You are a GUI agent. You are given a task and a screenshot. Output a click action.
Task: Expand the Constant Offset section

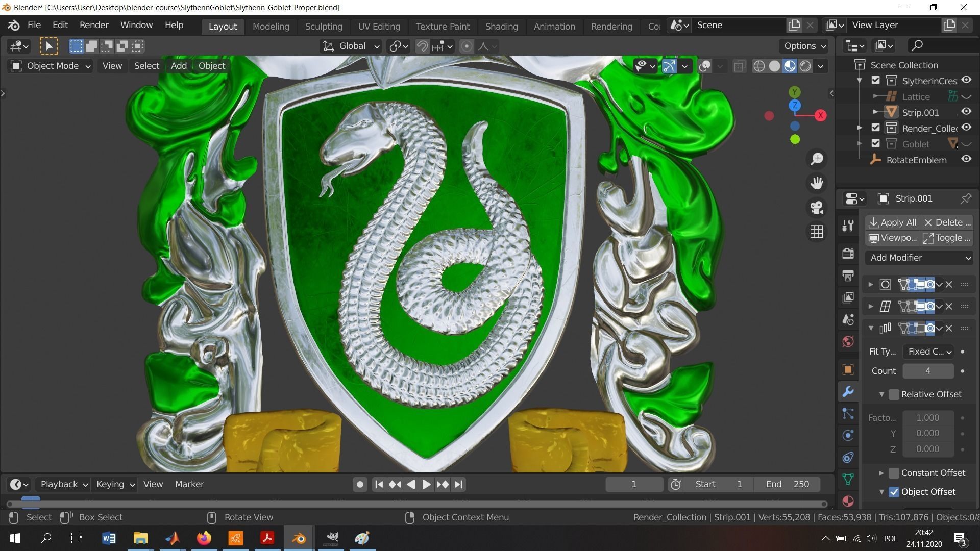(881, 473)
